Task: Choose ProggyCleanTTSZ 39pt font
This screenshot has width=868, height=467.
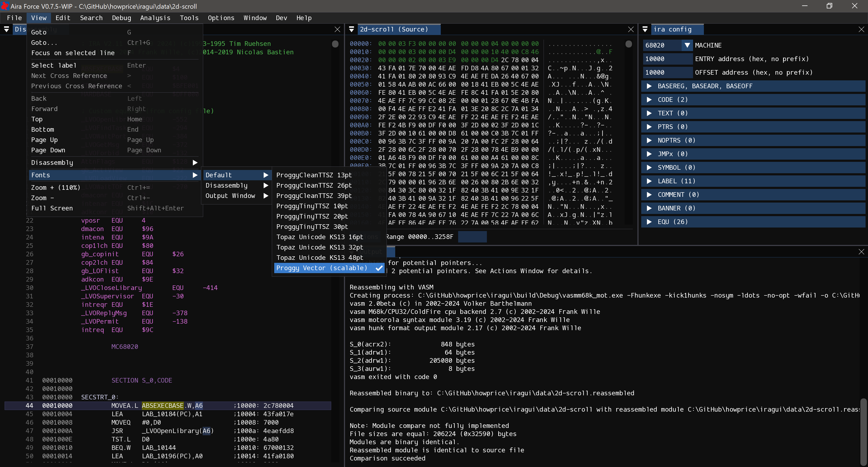Action: coord(329,195)
